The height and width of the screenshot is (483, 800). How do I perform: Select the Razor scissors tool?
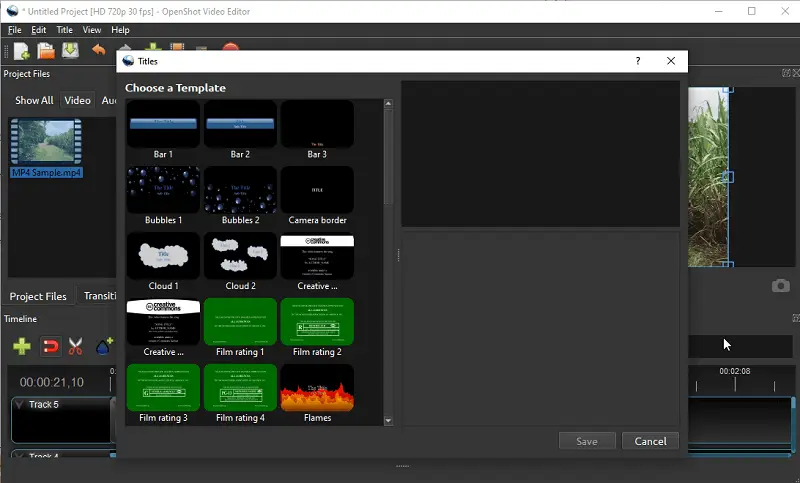click(x=76, y=346)
